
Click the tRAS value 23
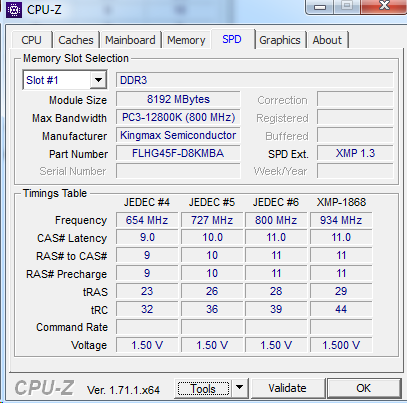pos(147,291)
